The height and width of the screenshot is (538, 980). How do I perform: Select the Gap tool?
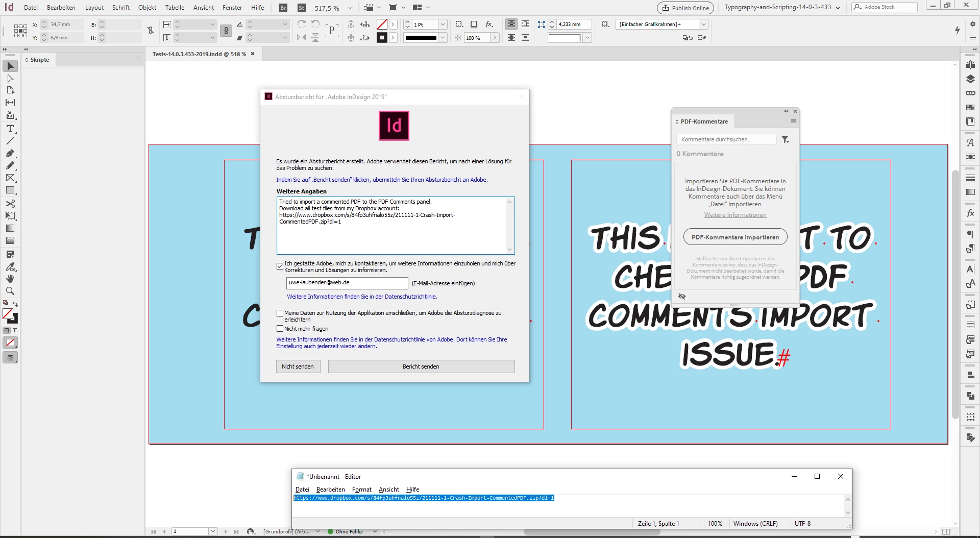pos(10,103)
